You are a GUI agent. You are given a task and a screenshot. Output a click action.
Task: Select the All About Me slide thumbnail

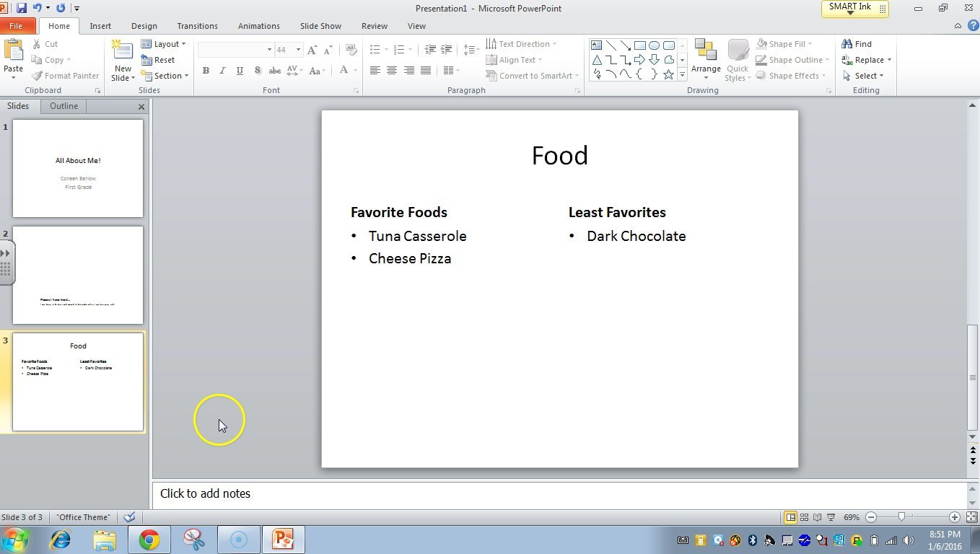[77, 168]
